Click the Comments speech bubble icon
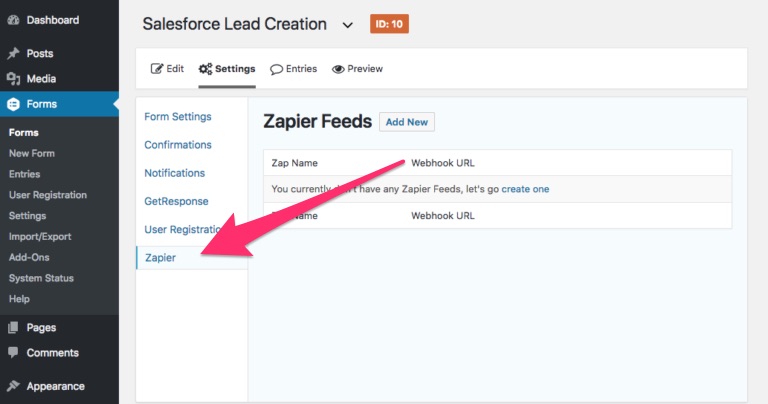 coord(13,353)
